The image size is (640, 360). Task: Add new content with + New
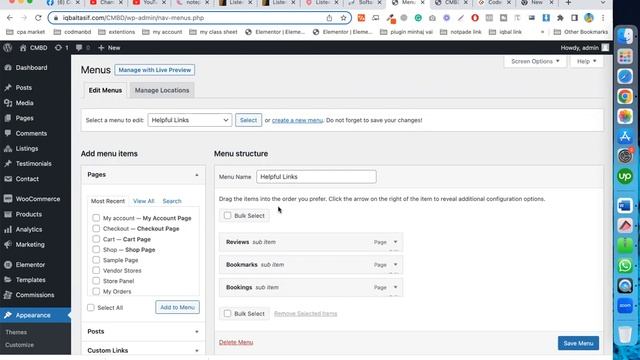pos(109,48)
